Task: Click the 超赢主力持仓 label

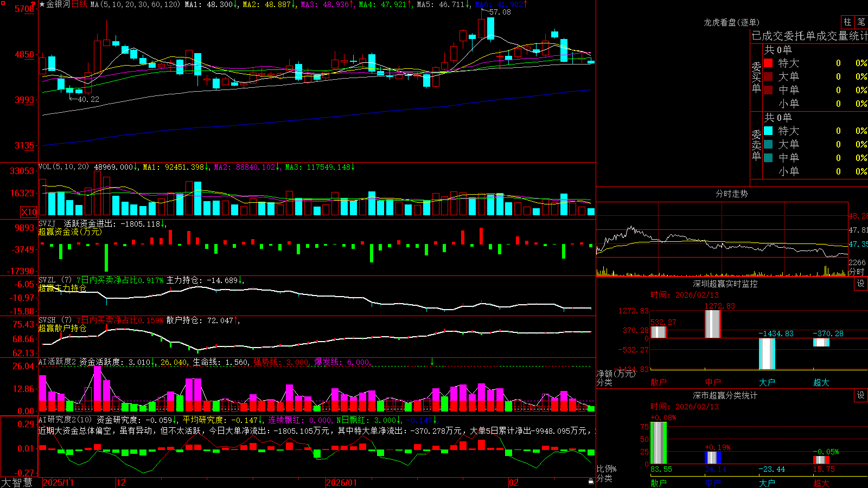Action: [62, 288]
